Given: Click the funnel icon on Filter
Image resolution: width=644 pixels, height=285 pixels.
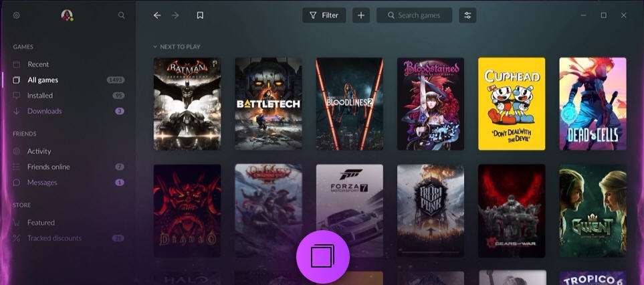Looking at the screenshot, I should (x=313, y=15).
